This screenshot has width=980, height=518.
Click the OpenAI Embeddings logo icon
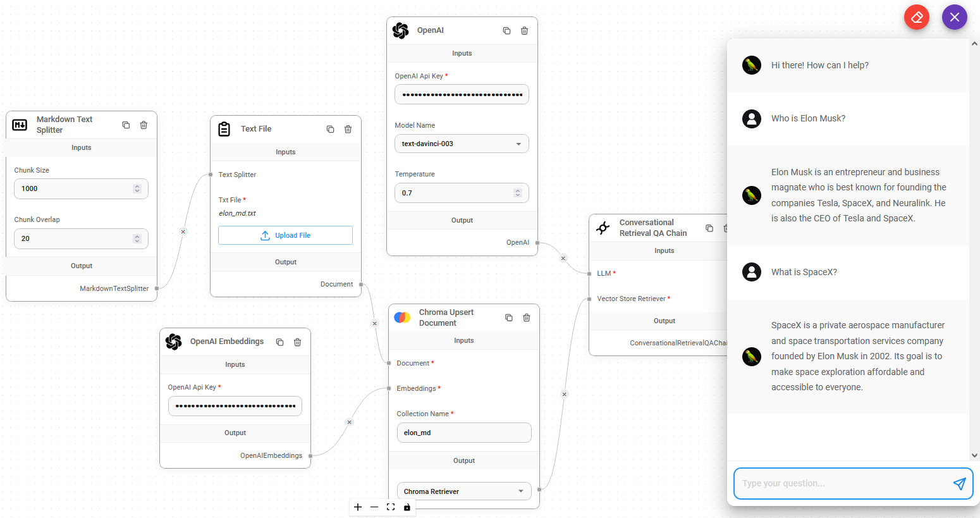click(x=174, y=342)
